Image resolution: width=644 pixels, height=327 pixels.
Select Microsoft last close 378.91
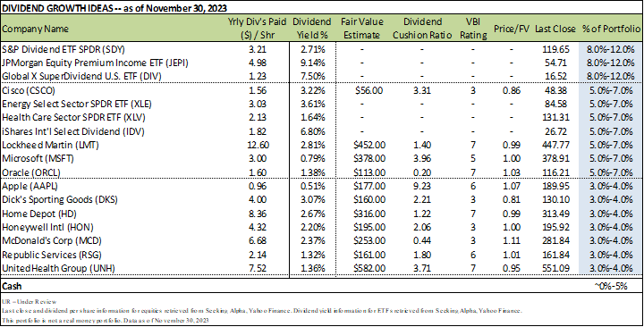point(555,158)
